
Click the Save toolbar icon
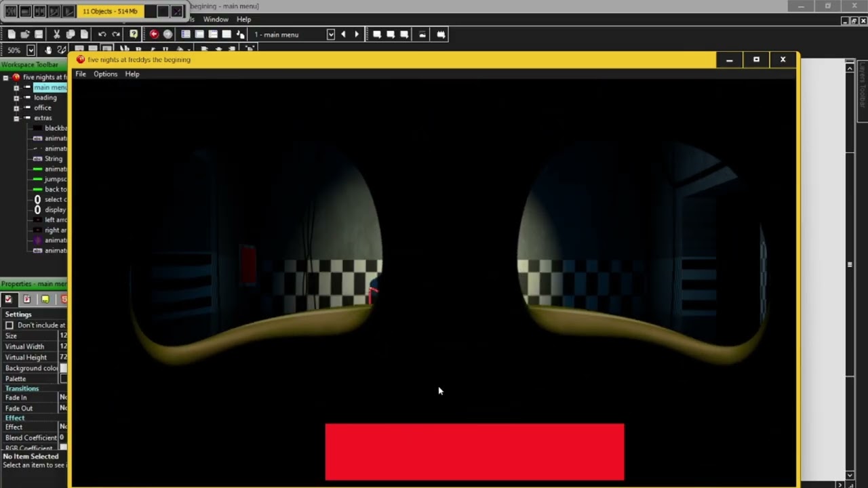pos(39,35)
